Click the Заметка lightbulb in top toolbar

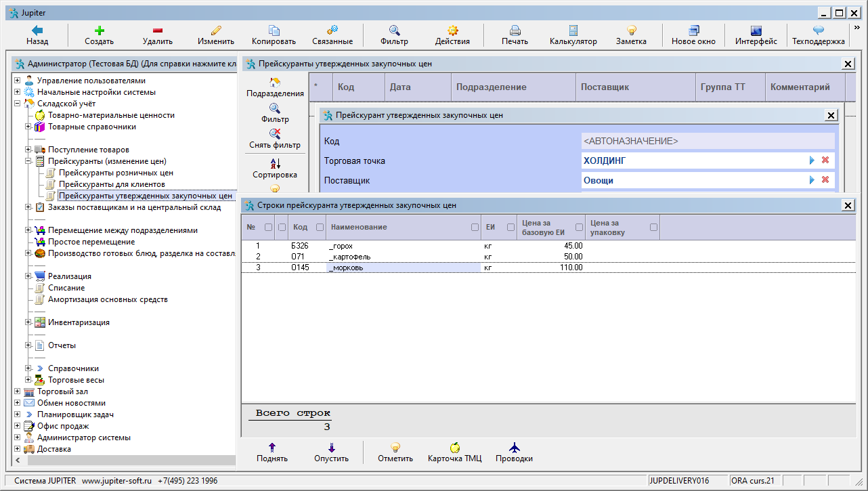point(631,35)
